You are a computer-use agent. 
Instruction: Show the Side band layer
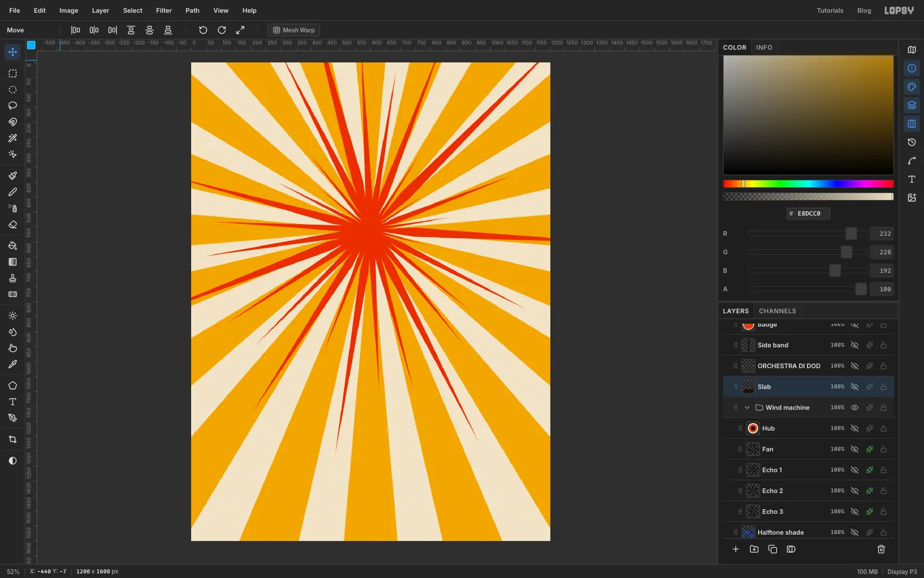855,345
